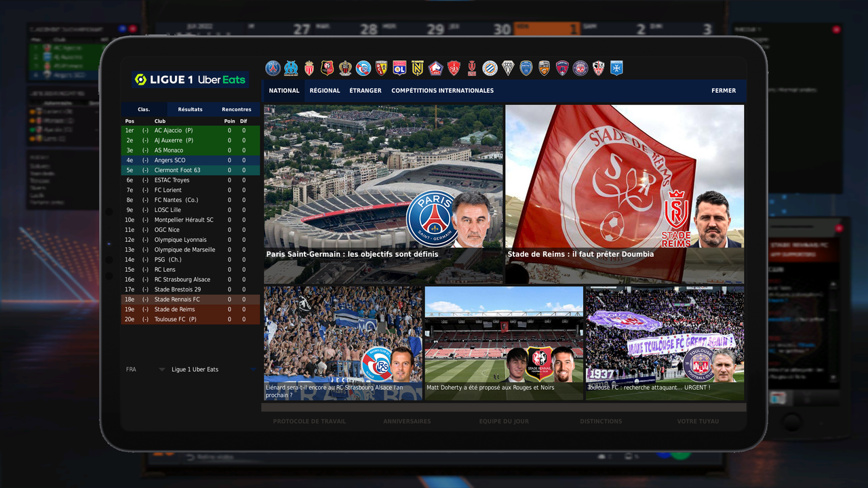
Task: Choose the Toulouse FC crest in top row
Action: click(580, 68)
